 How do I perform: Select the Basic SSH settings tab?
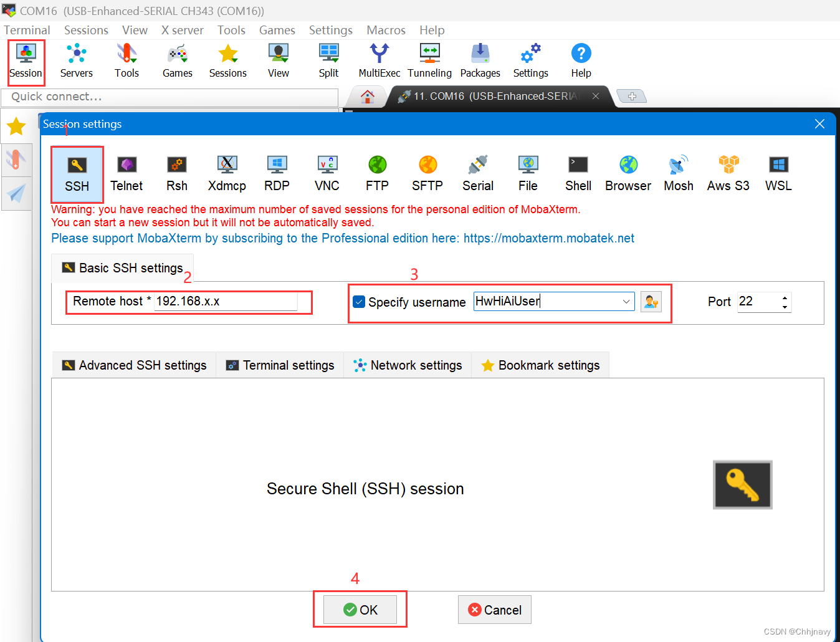122,268
